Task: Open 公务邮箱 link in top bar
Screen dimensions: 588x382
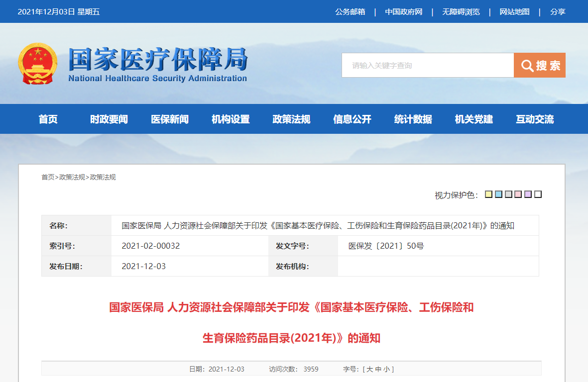Action: coord(350,11)
